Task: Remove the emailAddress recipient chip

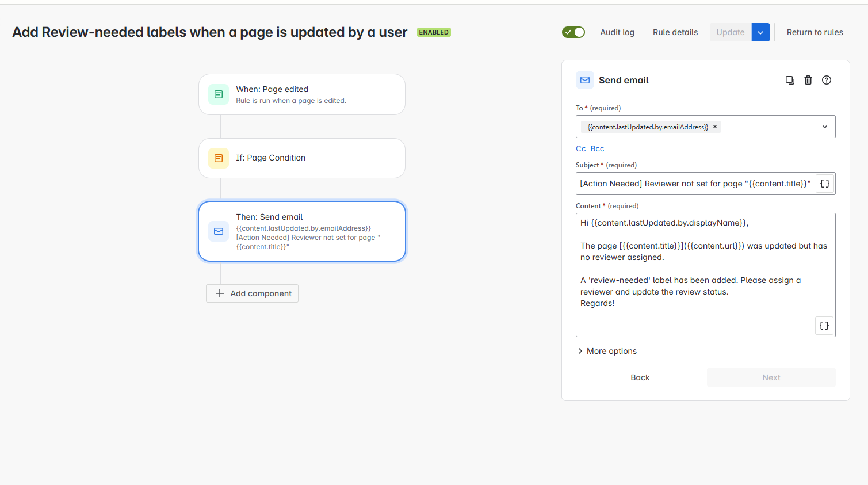Action: tap(715, 127)
